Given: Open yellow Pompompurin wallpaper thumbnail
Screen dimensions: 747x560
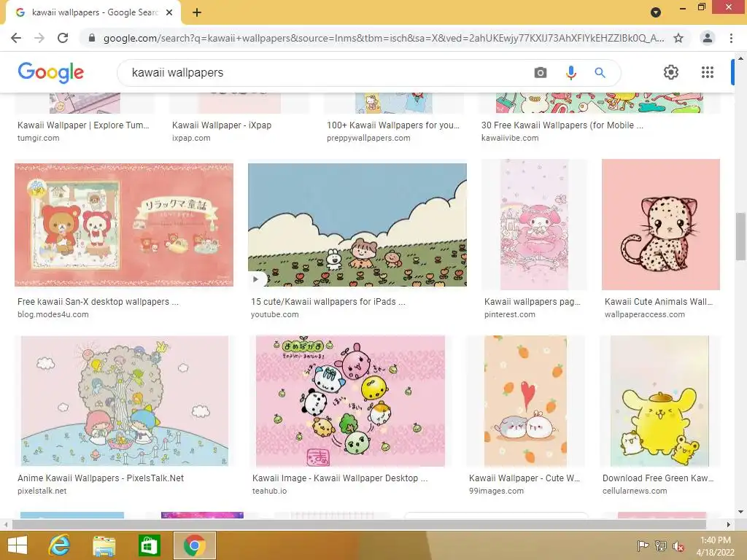Looking at the screenshot, I should tap(659, 401).
